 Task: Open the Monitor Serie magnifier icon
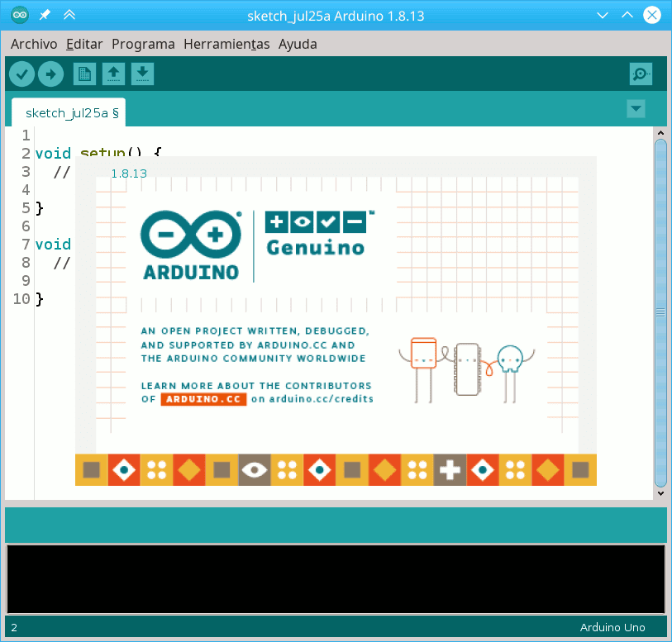click(641, 74)
